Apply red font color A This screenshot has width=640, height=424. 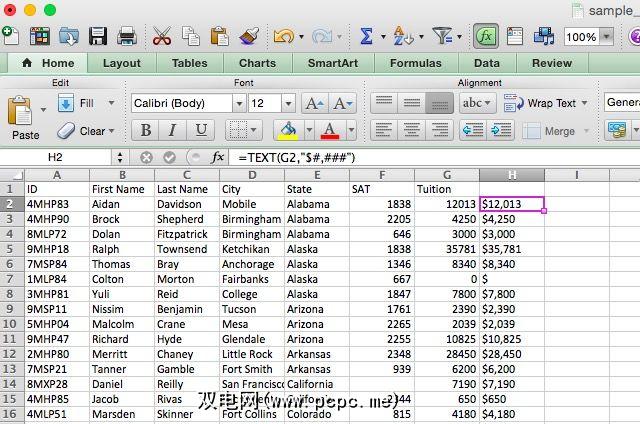tap(330, 131)
